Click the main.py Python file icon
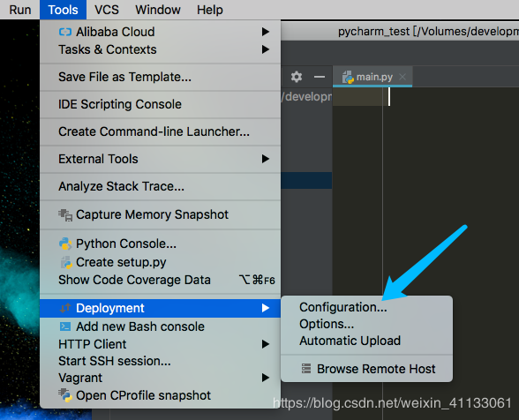519x420 pixels. 348,77
